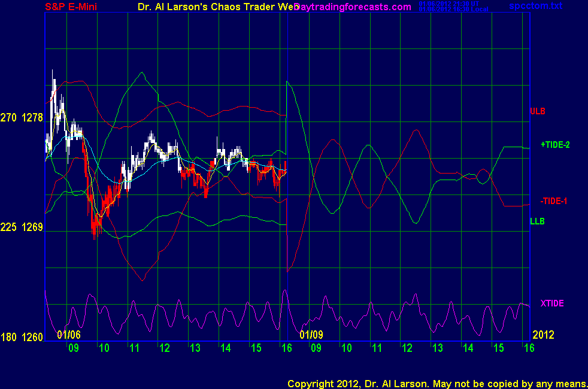This screenshot has height=389, width=588.
Task: Click the 2012 year label
Action: click(x=544, y=334)
